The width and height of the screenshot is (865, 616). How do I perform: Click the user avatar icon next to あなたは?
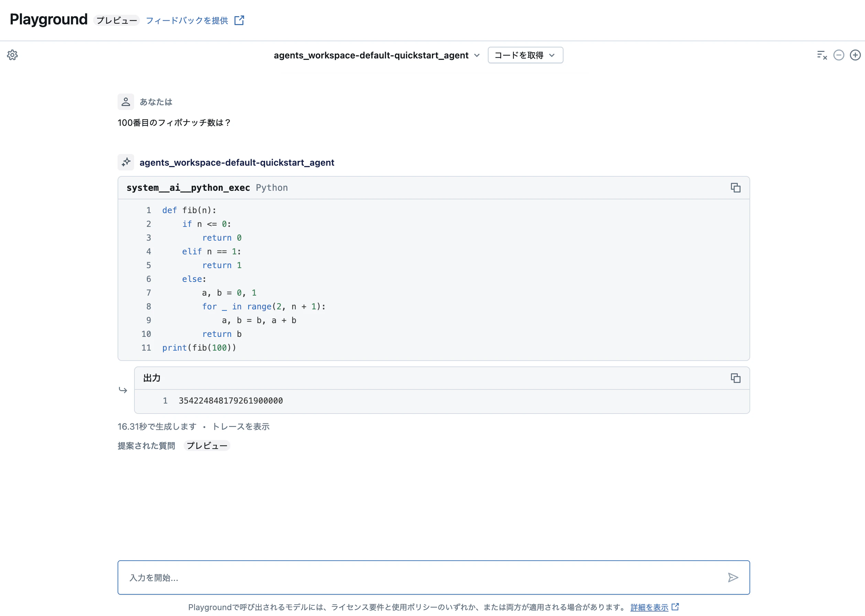pyautogui.click(x=125, y=102)
